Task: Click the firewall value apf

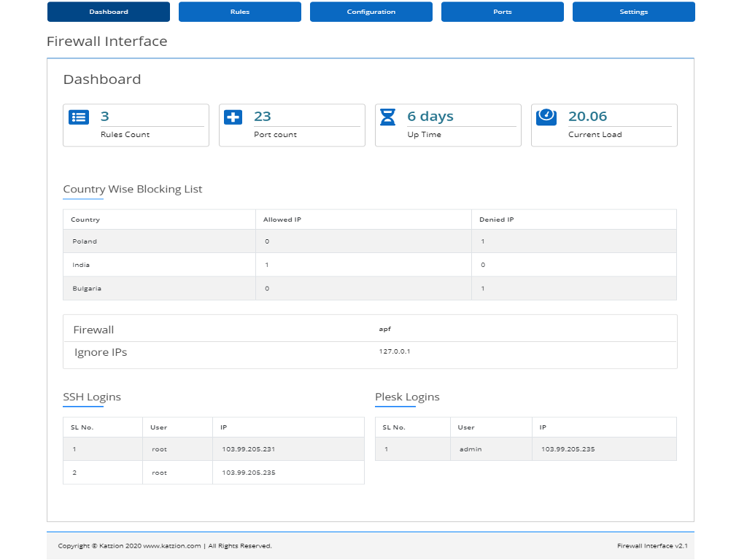Action: (385, 329)
